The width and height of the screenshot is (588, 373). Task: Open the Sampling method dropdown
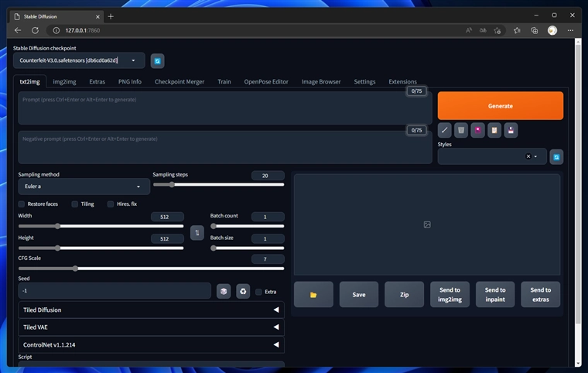(x=84, y=186)
